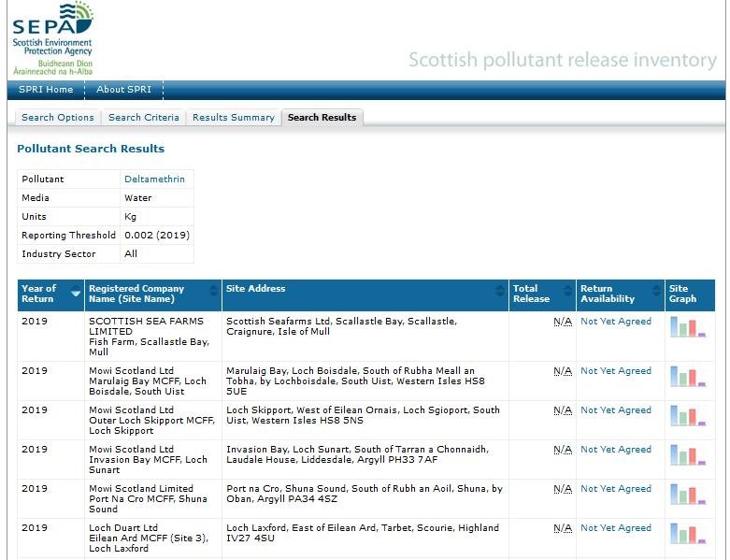This screenshot has width=730, height=560.
Task: Click the SEPA logo
Action: coord(52,38)
